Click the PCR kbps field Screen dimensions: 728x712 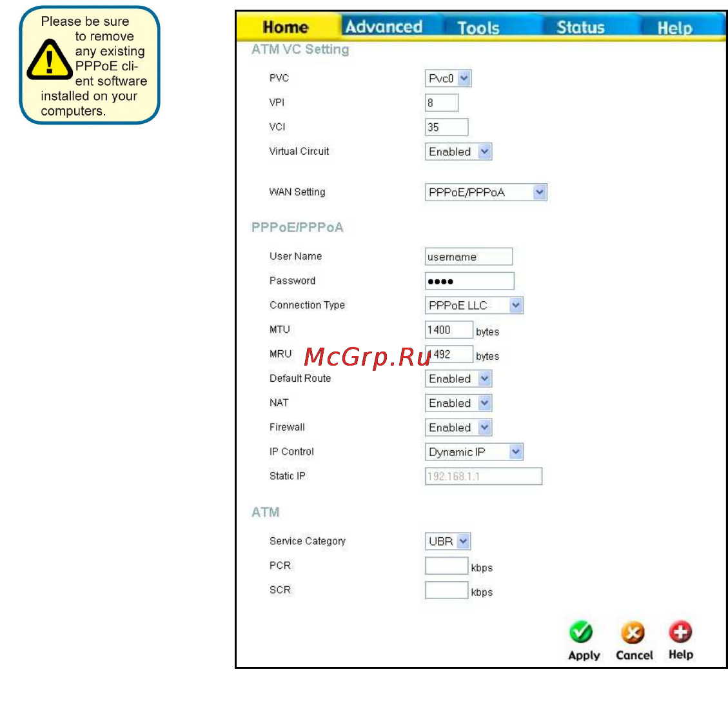point(446,566)
